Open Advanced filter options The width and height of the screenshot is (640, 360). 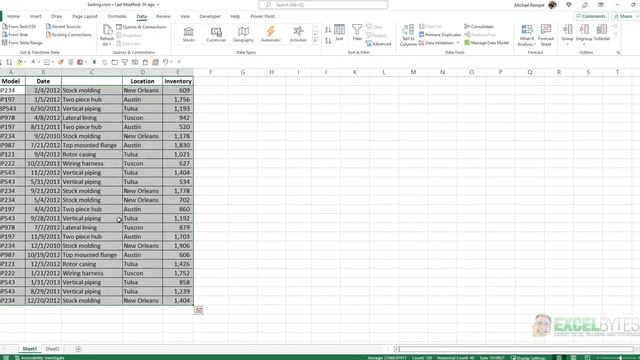coord(378,44)
